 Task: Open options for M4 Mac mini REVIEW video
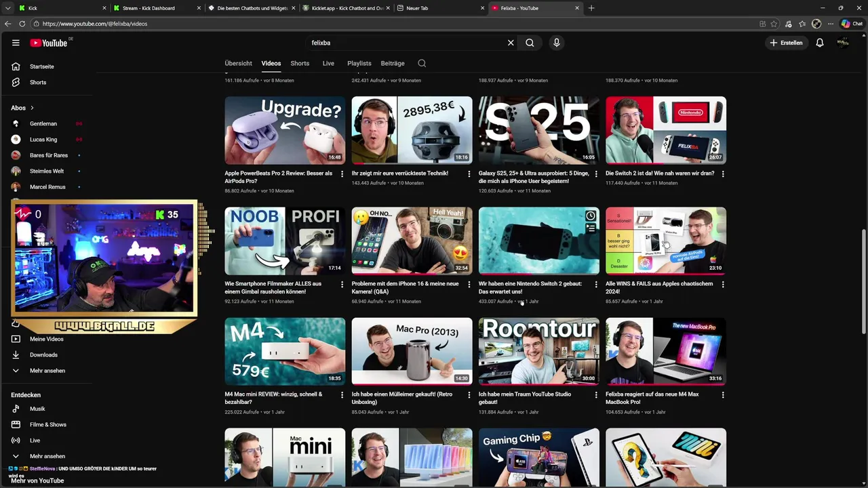pyautogui.click(x=342, y=394)
